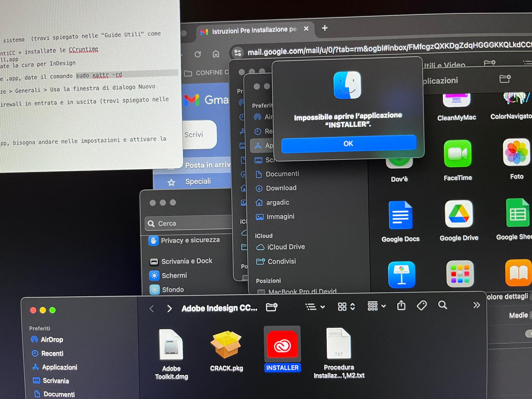Open Condivisi in the Finder sidebar
The image size is (532, 399).
pyautogui.click(x=276, y=261)
